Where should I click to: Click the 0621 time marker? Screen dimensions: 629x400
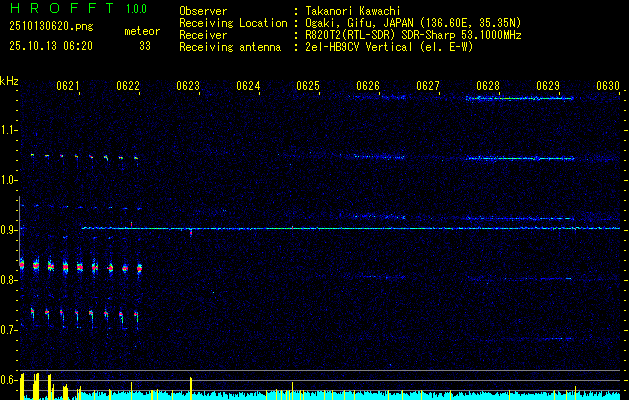pos(68,86)
